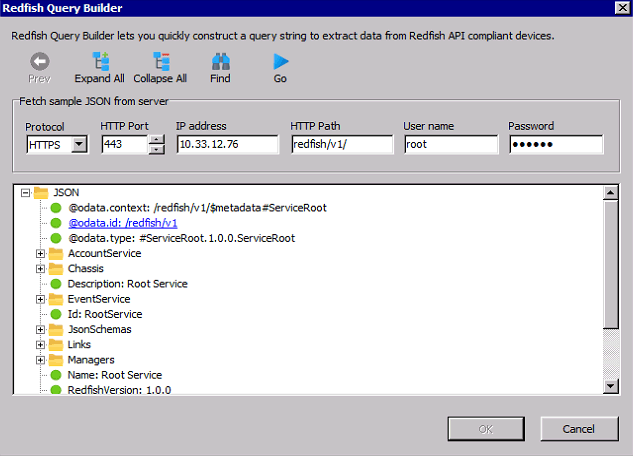Increase the HTTP Port value
The image size is (633, 456).
pyautogui.click(x=157, y=140)
